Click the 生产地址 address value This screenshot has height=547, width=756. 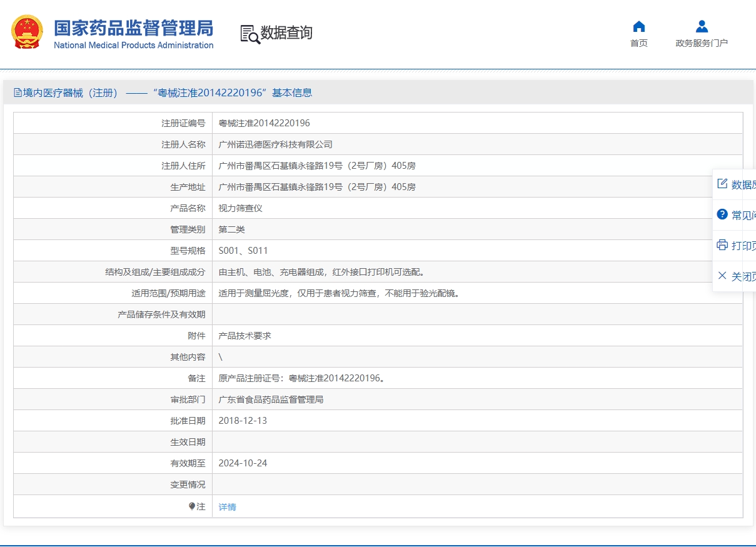point(317,187)
